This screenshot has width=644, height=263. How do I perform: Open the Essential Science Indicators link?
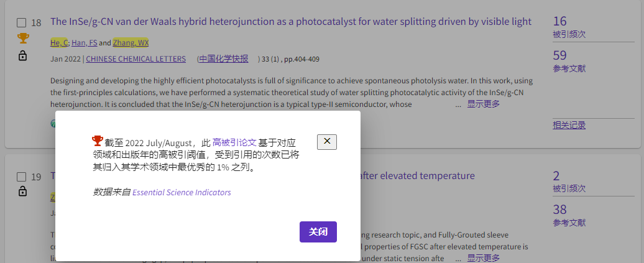[182, 193]
